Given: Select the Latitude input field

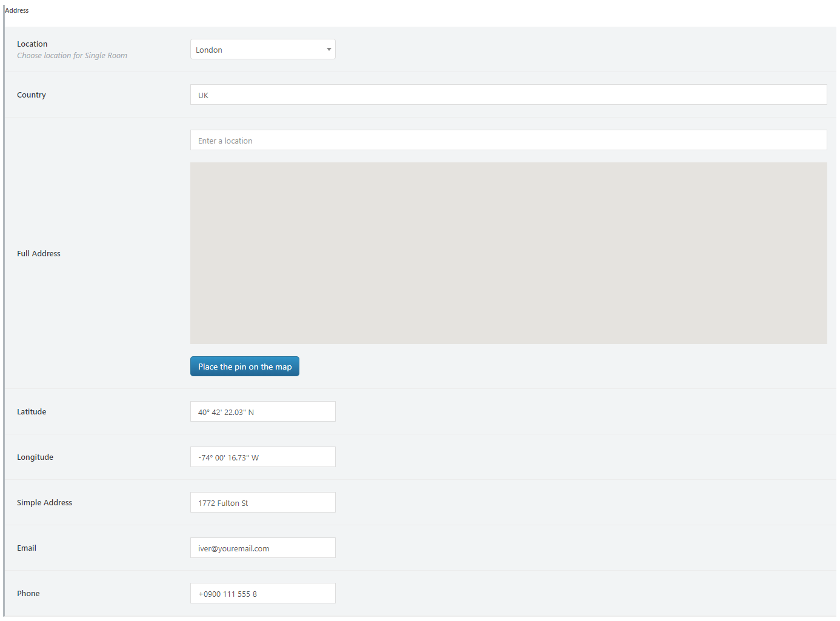Looking at the screenshot, I should coord(262,411).
